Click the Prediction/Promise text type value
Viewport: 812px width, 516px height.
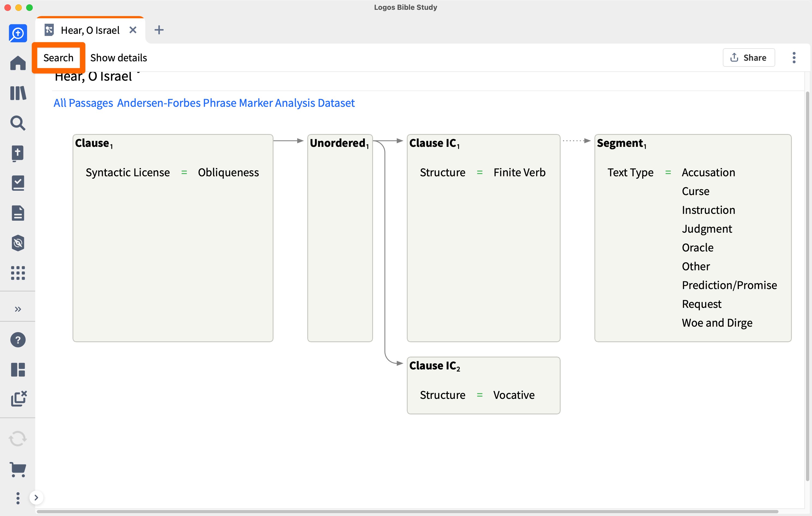point(729,285)
